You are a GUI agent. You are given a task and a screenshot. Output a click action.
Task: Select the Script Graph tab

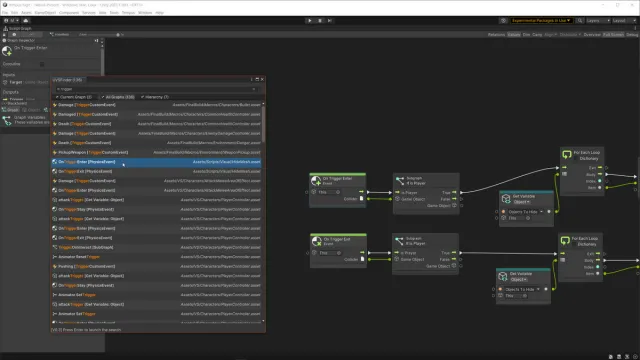18,29
